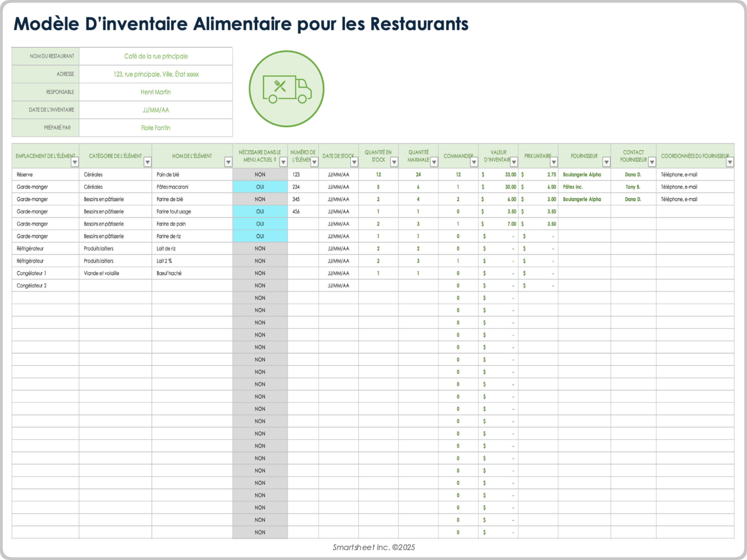Image resolution: width=747 pixels, height=560 pixels.
Task: Select the inventory date field JJ/MM/AA
Action: 156,110
